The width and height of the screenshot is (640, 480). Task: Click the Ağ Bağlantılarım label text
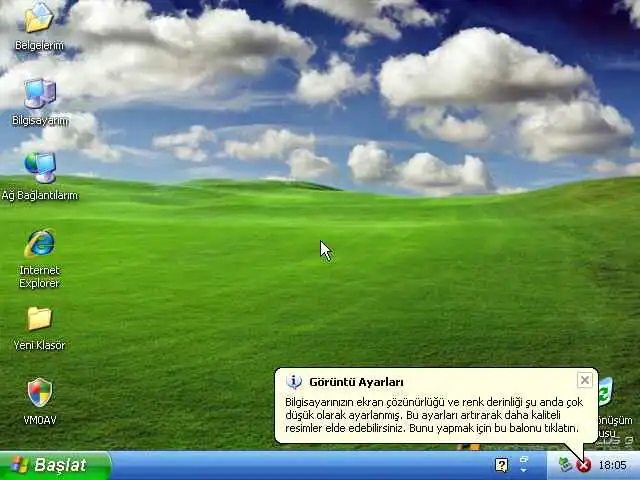click(40, 196)
